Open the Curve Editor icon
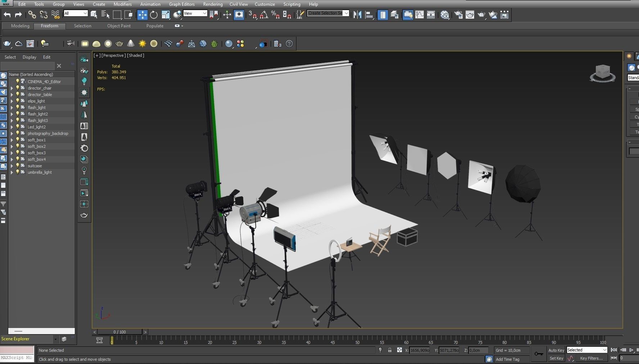639x364 pixels. click(x=420, y=15)
